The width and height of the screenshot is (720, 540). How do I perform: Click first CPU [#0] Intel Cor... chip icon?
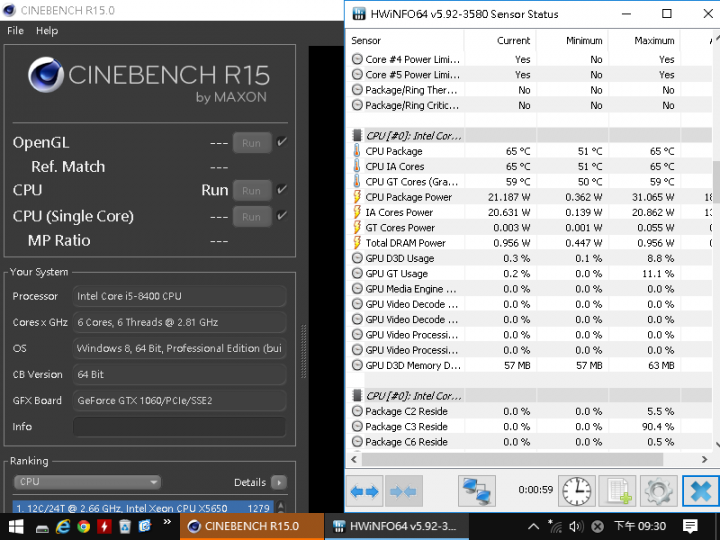tap(357, 135)
